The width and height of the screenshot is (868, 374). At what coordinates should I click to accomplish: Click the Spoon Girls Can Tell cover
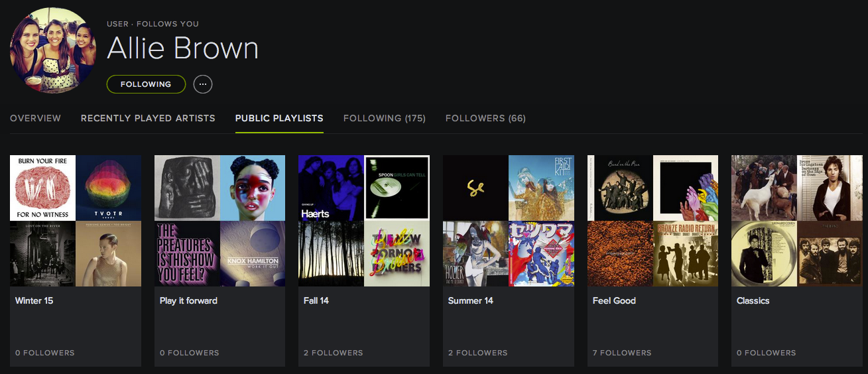(397, 188)
